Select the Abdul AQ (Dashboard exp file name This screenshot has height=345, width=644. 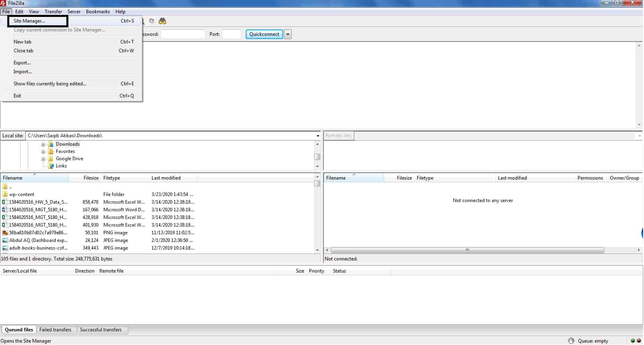38,240
